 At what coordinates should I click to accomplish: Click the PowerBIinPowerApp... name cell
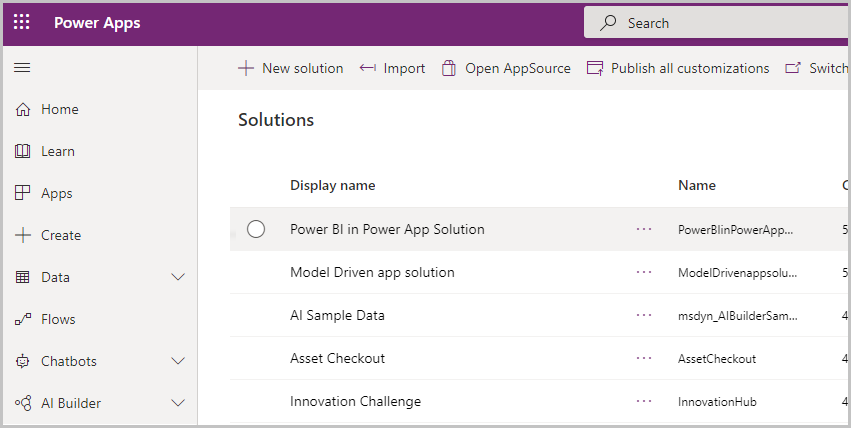pyautogui.click(x=735, y=230)
